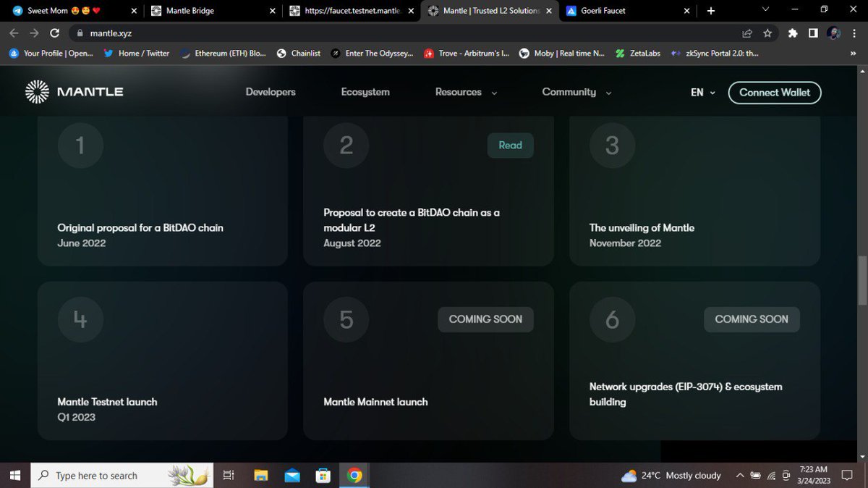The image size is (868, 488).
Task: Close the Goerli Faucet tab
Action: (687, 11)
